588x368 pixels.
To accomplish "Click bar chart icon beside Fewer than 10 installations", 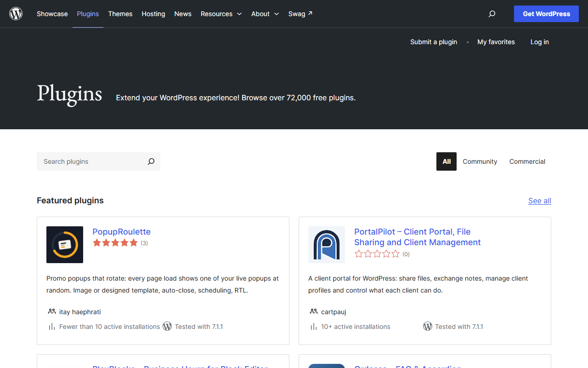I will pos(52,327).
